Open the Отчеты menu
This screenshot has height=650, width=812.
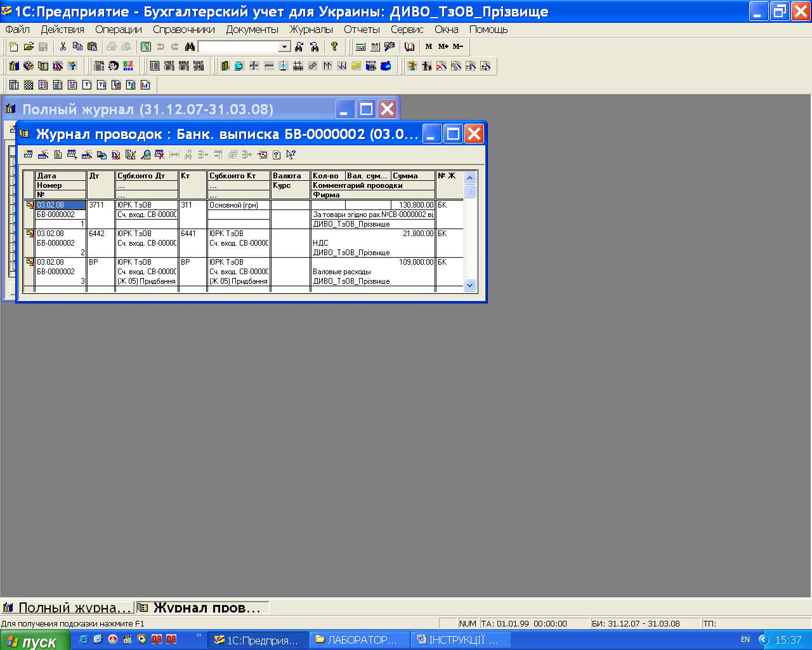pyautogui.click(x=362, y=29)
